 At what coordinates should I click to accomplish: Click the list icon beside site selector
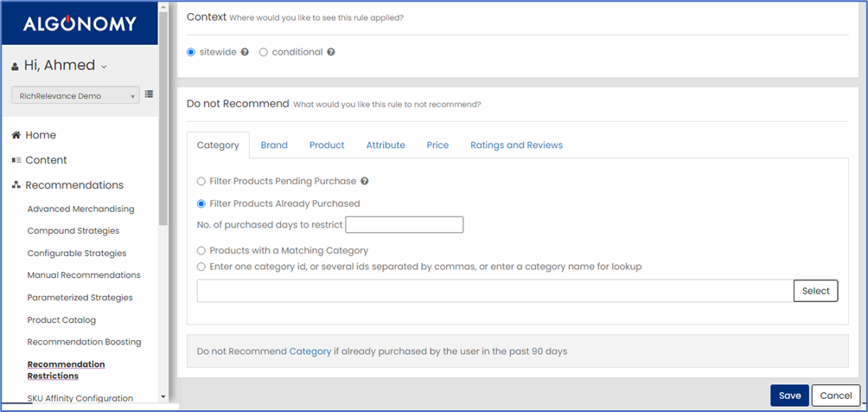[149, 94]
